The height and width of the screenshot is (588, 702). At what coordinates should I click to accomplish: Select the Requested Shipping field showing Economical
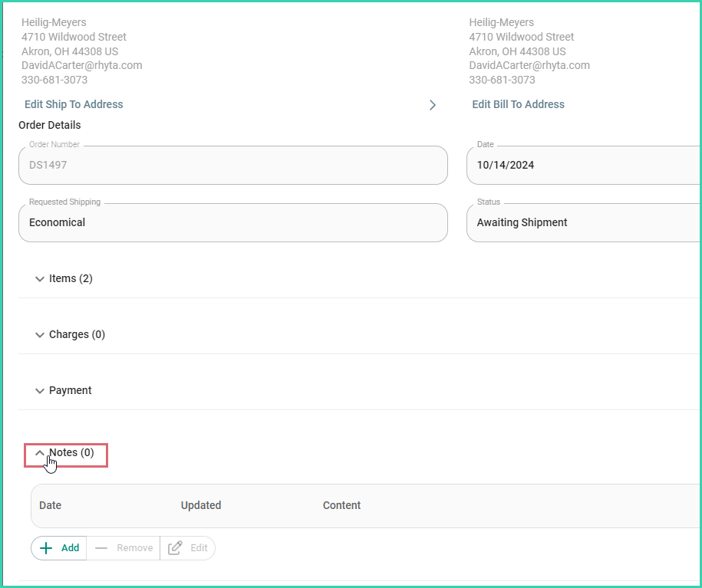point(232,222)
